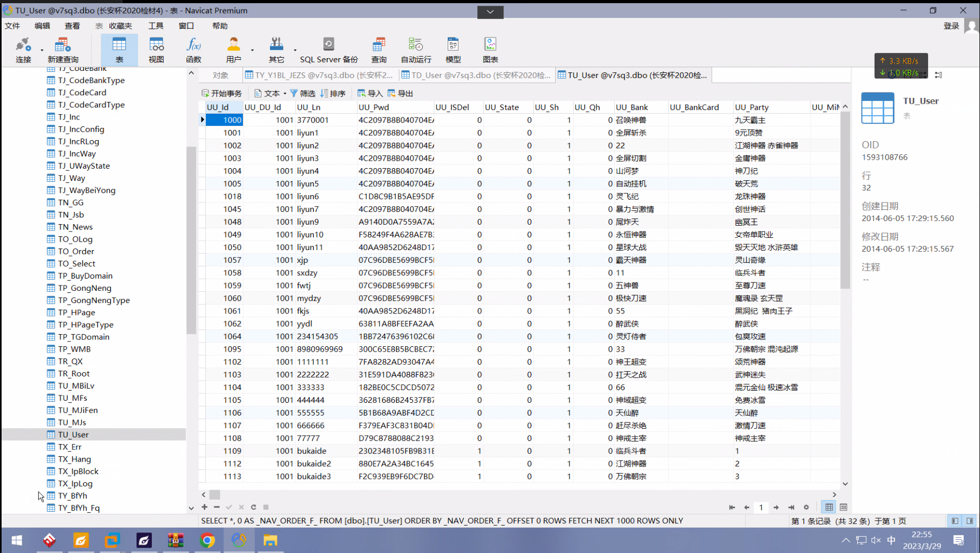Open the notification center in the tray
This screenshot has height=553, width=980.
pyautogui.click(x=959, y=540)
